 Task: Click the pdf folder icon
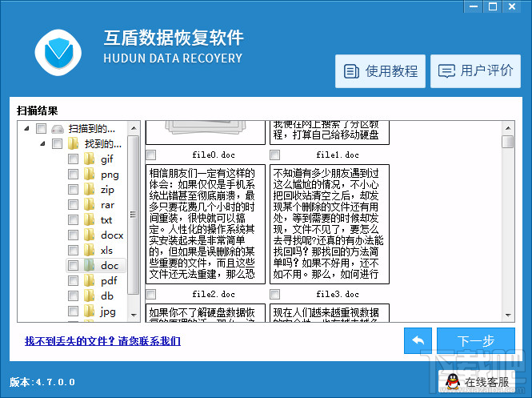click(x=90, y=280)
